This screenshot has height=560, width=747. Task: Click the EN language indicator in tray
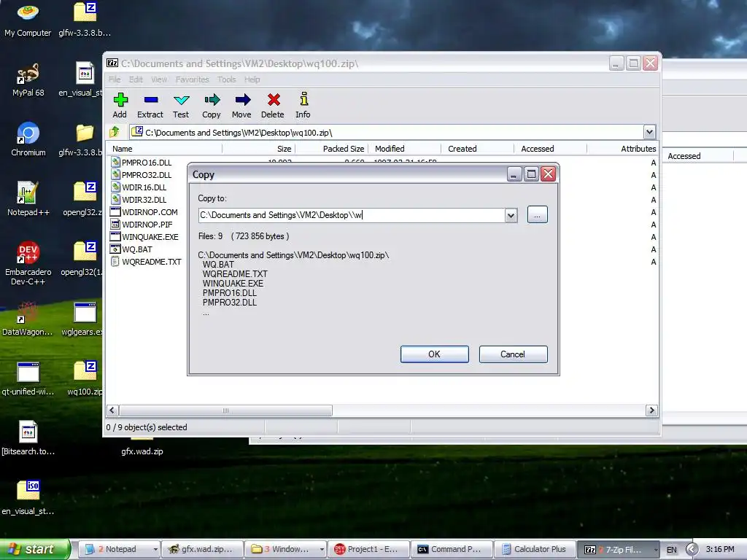pos(672,550)
